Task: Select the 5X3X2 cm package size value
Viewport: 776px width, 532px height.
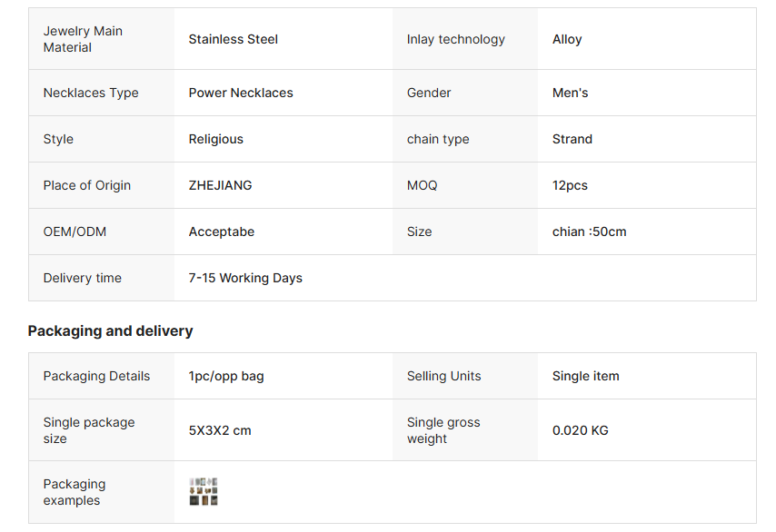Action: [220, 430]
